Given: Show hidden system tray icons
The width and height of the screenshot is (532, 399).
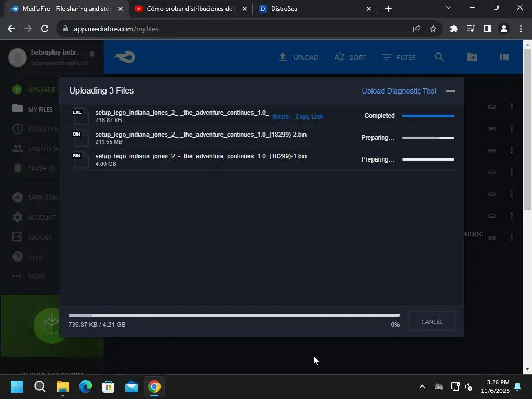Looking at the screenshot, I should point(422,387).
